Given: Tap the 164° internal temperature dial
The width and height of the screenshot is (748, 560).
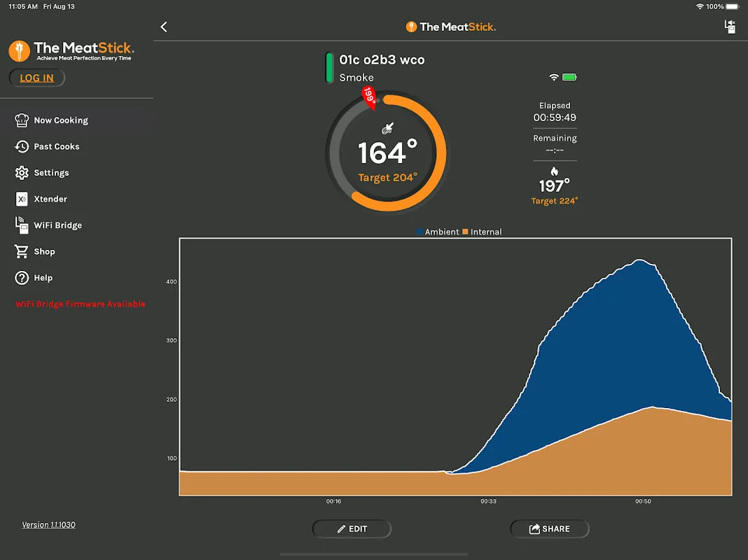Looking at the screenshot, I should pyautogui.click(x=387, y=153).
